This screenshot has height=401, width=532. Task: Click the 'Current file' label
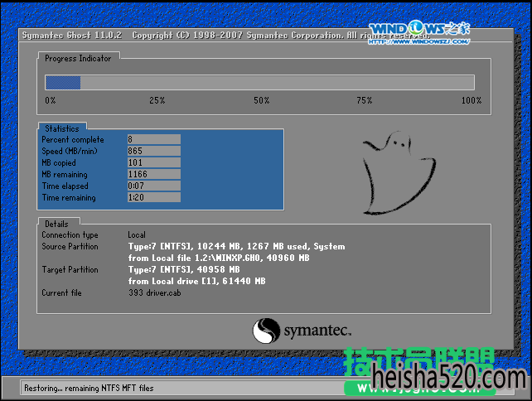[x=61, y=292]
